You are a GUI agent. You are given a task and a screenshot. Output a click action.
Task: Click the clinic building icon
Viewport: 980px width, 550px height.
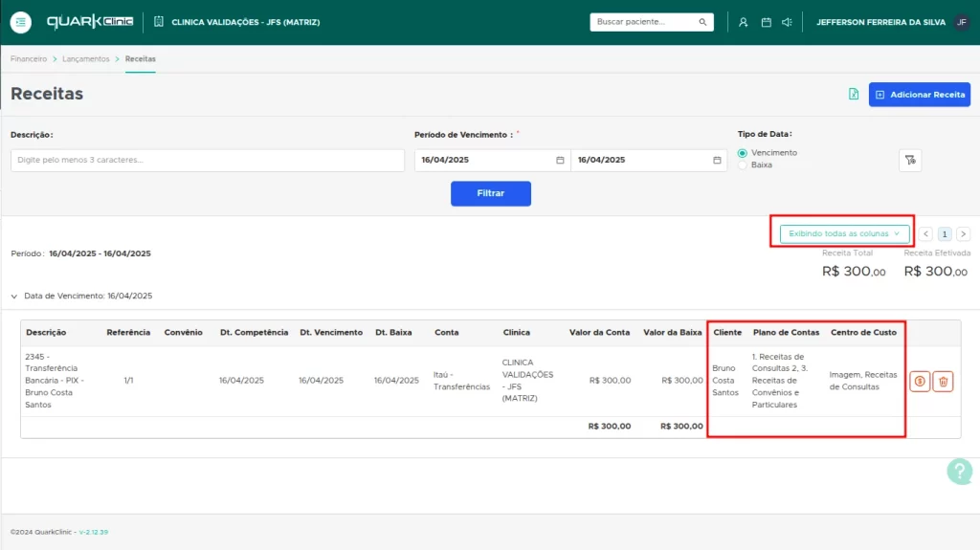159,22
